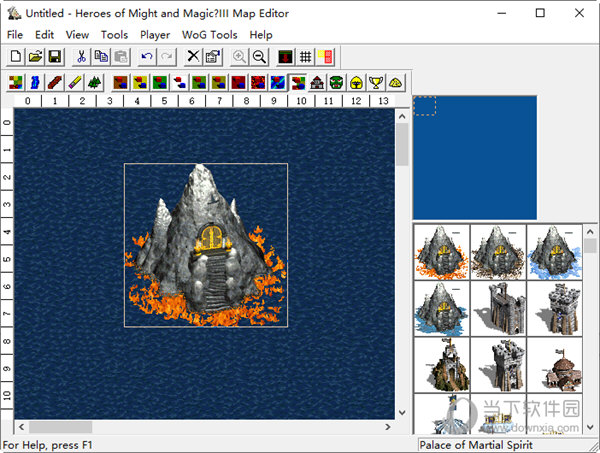Show sand terrain objects palette

140,82
